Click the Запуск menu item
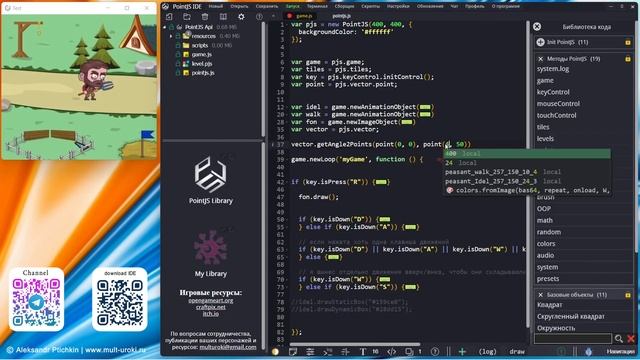Viewport: 640px width, 360px height. pyautogui.click(x=292, y=6)
